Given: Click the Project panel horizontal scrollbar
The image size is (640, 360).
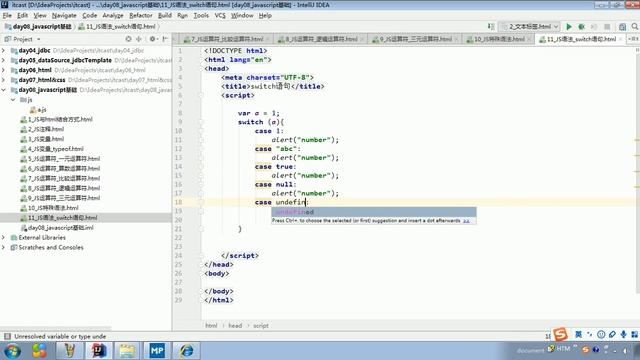Looking at the screenshot, I should (56, 328).
